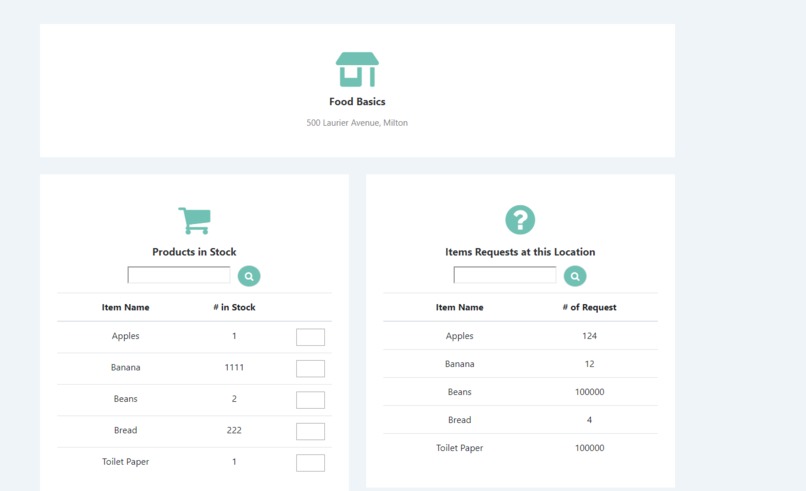Click the # of Request column header

pos(590,307)
